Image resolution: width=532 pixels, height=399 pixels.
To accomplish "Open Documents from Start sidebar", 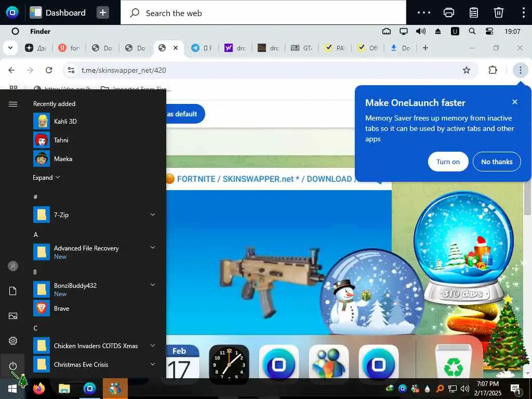I will pos(13,291).
